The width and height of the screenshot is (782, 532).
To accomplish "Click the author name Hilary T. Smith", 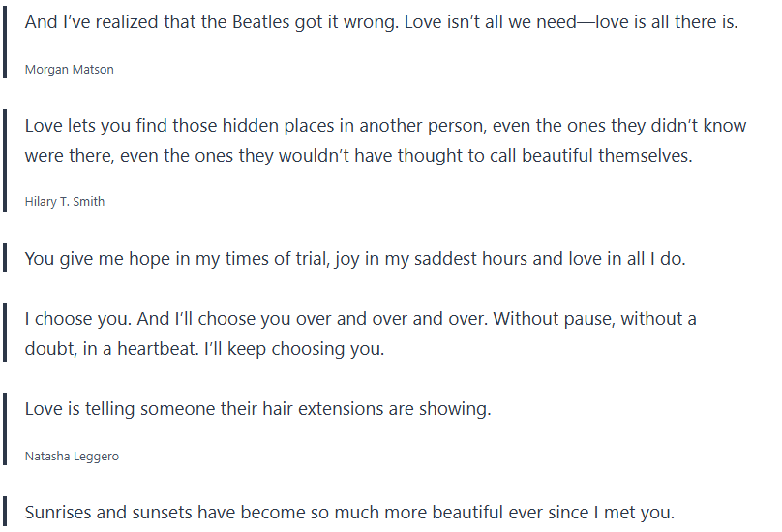I will point(65,202).
